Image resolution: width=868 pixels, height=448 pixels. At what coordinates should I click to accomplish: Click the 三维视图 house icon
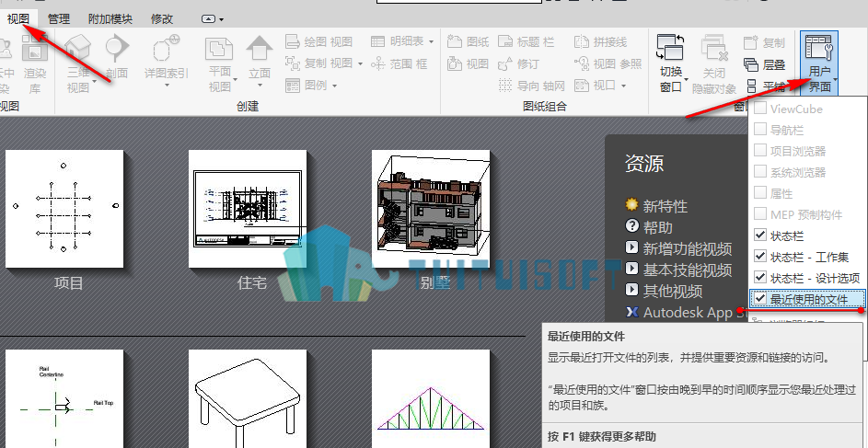pyautogui.click(x=78, y=48)
